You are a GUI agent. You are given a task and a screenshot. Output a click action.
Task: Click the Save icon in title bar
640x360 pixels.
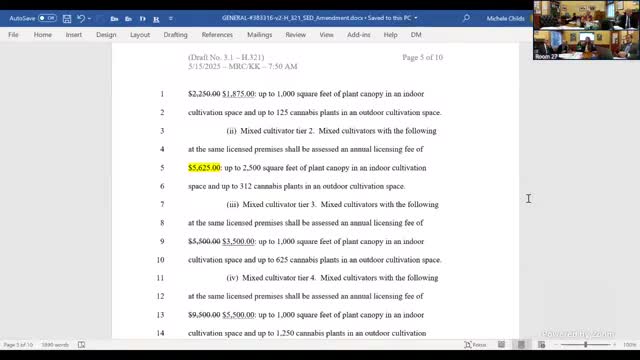click(67, 18)
